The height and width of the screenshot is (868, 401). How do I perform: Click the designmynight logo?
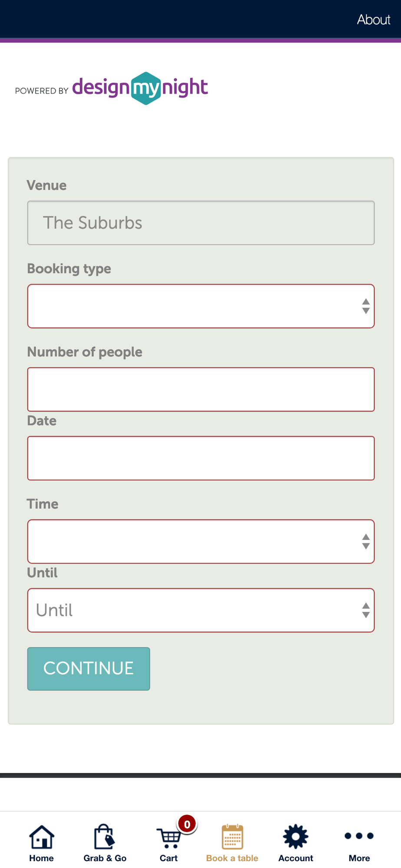140,88
